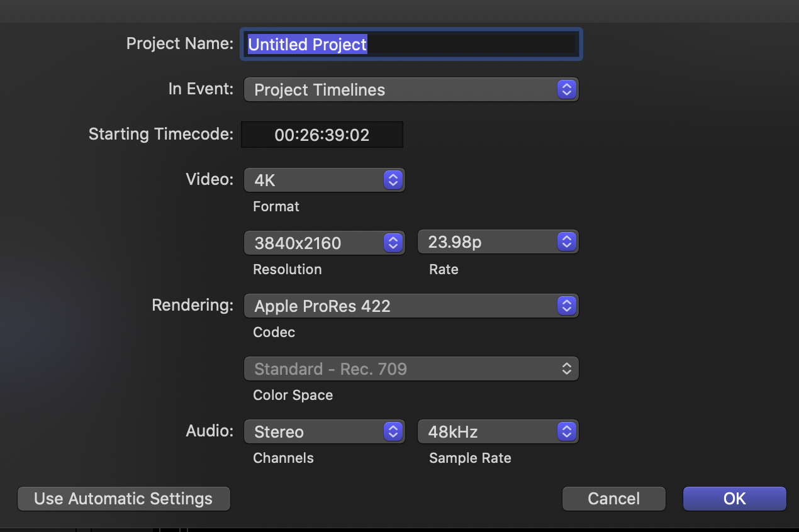
Task: Click the arrows icon beside 23.98p rate
Action: pos(567,242)
